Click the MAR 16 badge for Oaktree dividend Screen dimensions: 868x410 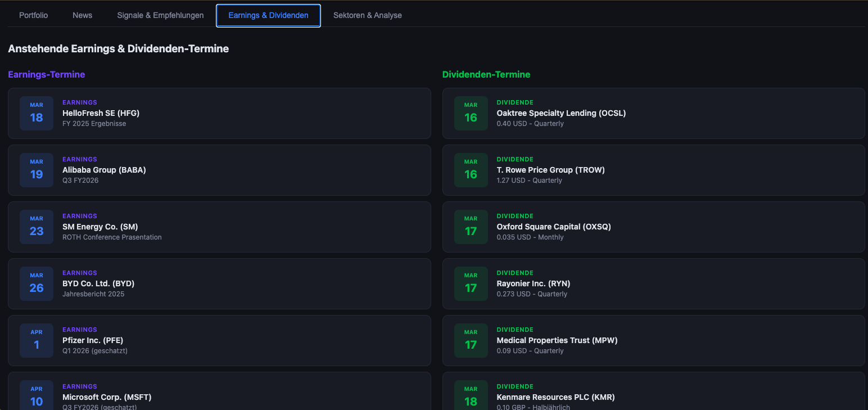[x=471, y=113]
